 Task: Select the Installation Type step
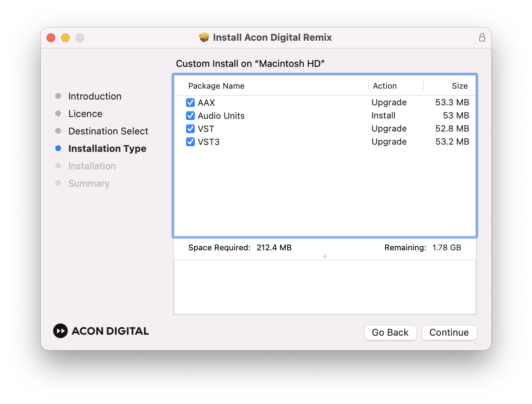click(107, 149)
